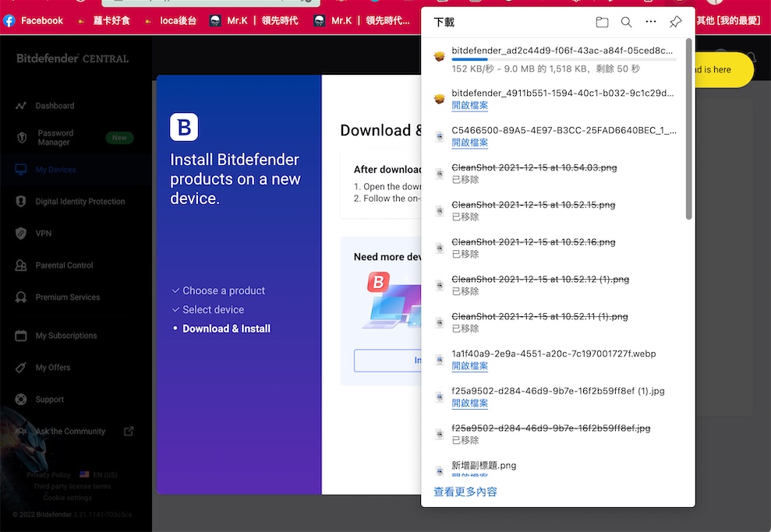
Task: Pin the downloads panel
Action: [675, 22]
